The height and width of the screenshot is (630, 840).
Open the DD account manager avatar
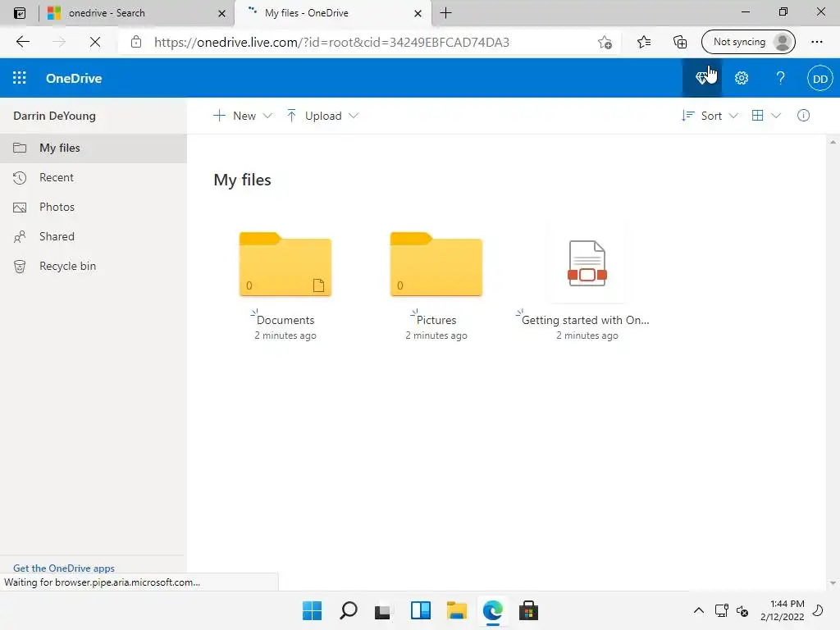[x=819, y=79]
